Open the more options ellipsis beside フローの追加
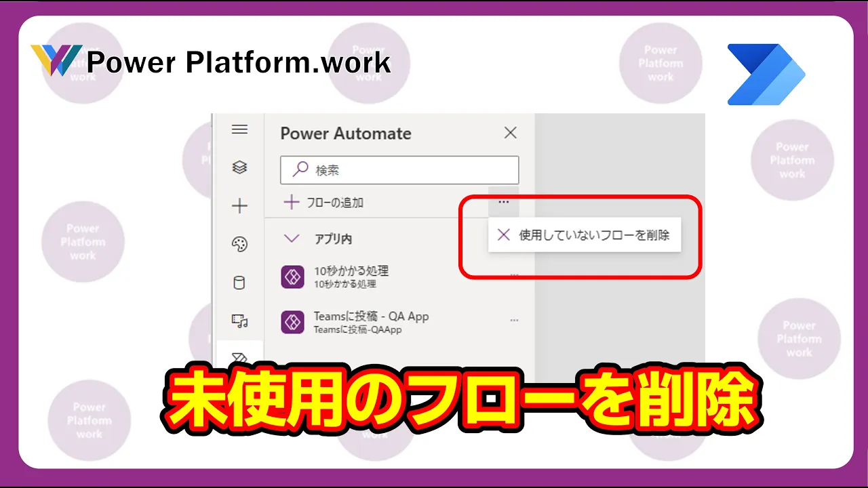Image resolution: width=868 pixels, height=488 pixels. tap(503, 202)
